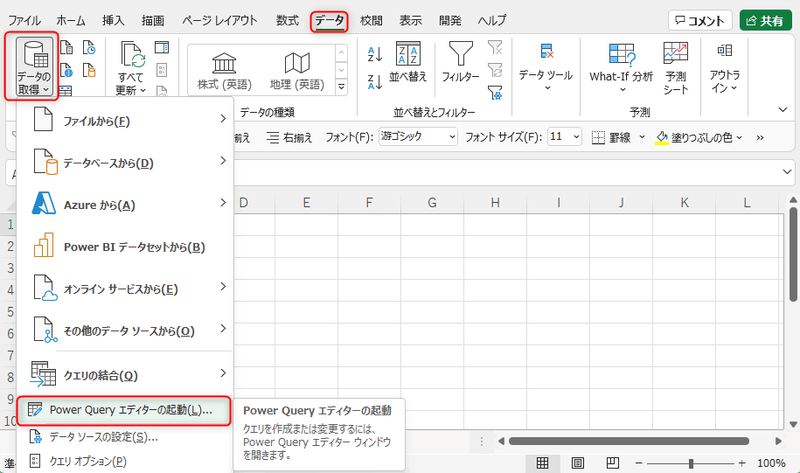Switch to the 開発 tab
This screenshot has width=800, height=473.
[x=450, y=20]
